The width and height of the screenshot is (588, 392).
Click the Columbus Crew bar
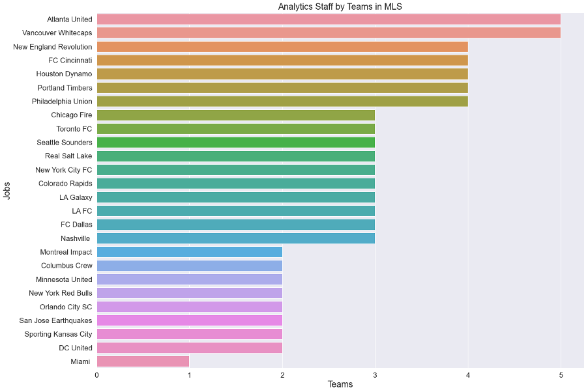tap(190, 266)
